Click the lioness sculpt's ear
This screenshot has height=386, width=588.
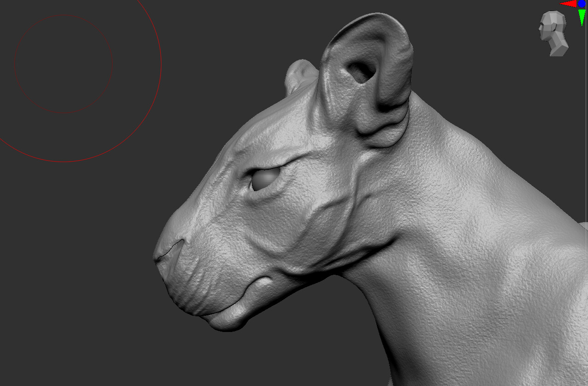364,60
